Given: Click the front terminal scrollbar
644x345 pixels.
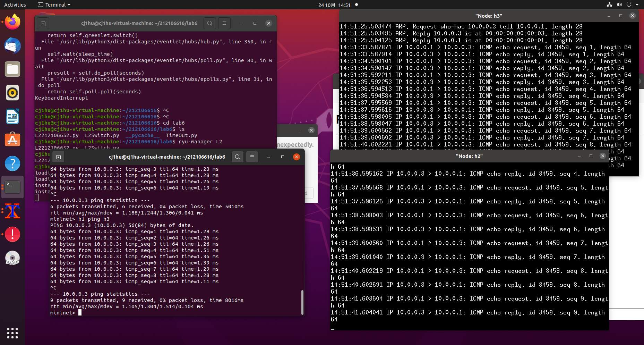Looking at the screenshot, I should pos(302,302).
